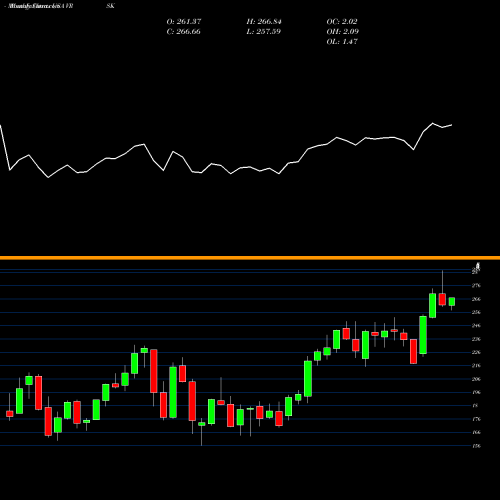Click the open price value O: 261.37

pos(184,22)
